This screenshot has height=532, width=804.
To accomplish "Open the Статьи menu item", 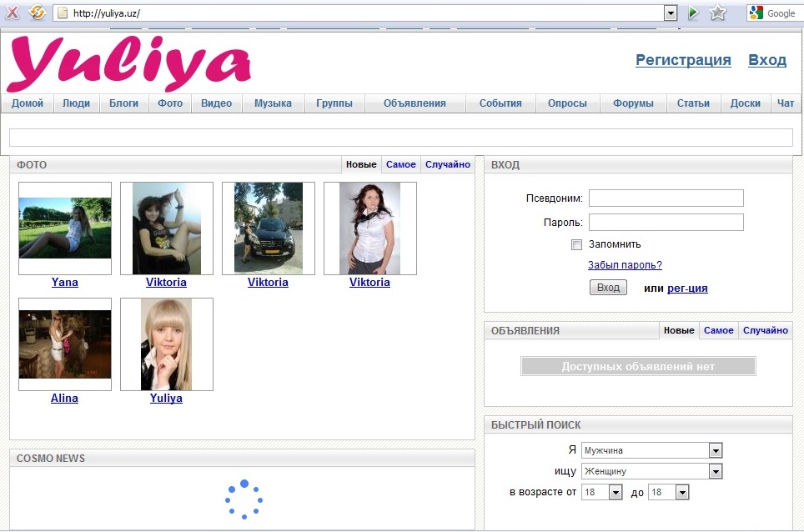I will 693,103.
